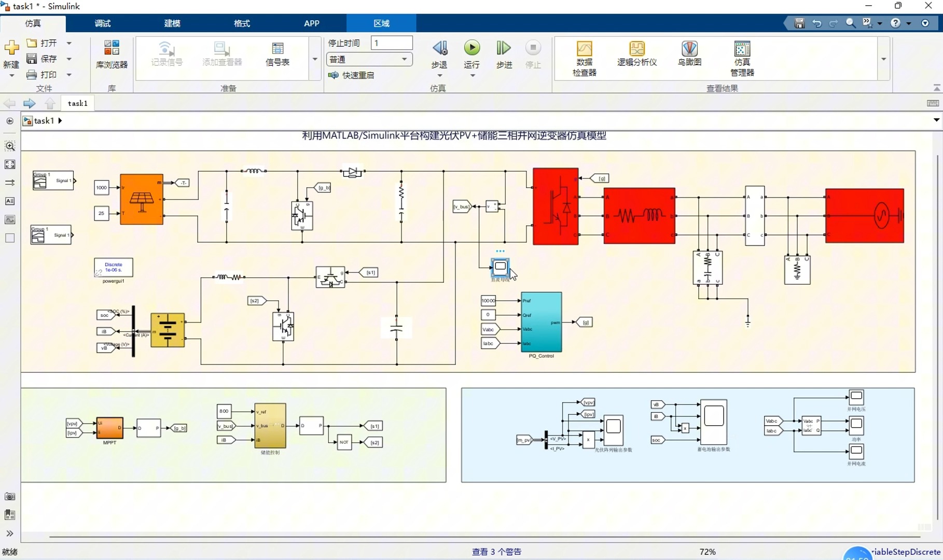
Task: Click the 查看 3 个警告 link
Action: (x=496, y=552)
